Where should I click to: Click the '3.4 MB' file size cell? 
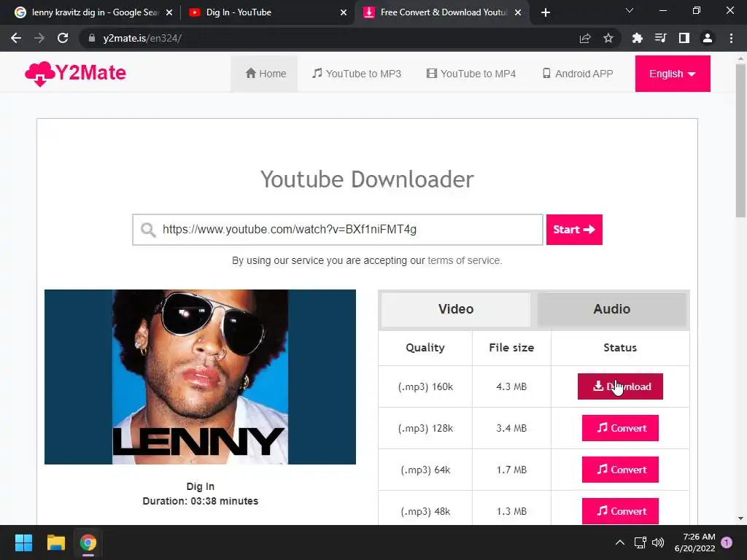(x=511, y=428)
